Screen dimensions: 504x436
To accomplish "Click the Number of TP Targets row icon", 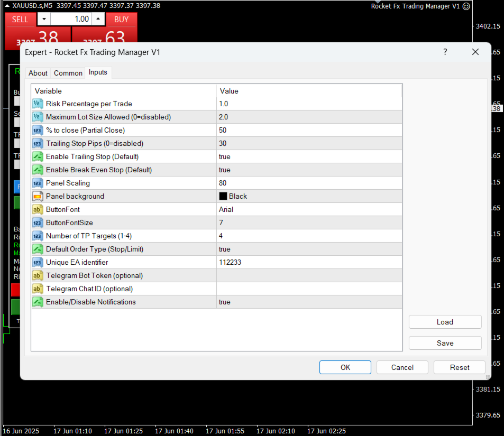I will (x=38, y=236).
